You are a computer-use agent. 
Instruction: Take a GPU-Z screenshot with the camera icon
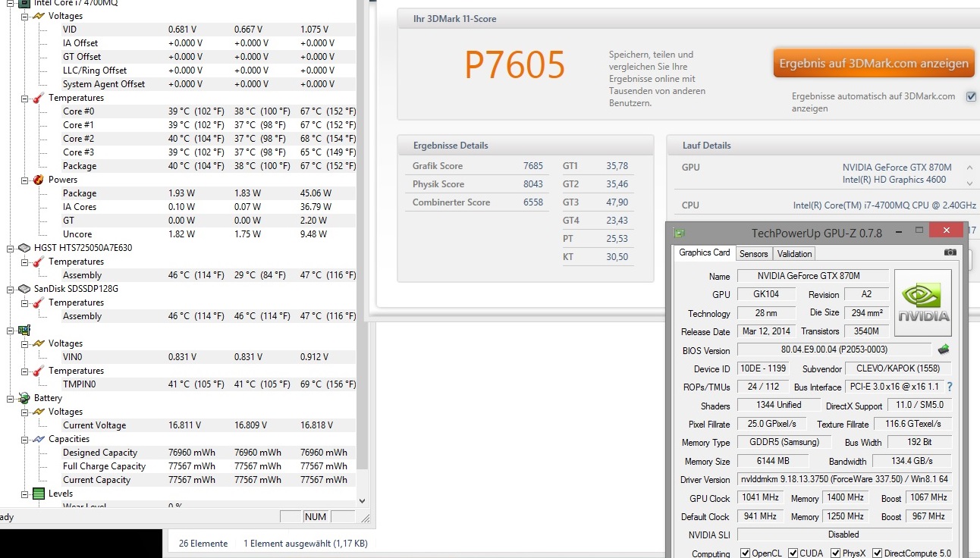coord(950,252)
